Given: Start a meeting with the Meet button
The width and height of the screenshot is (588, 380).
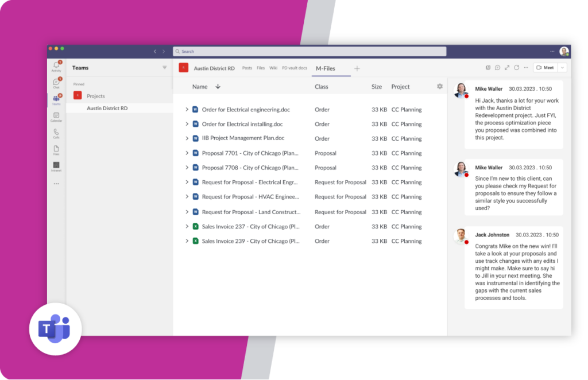Looking at the screenshot, I should point(546,68).
